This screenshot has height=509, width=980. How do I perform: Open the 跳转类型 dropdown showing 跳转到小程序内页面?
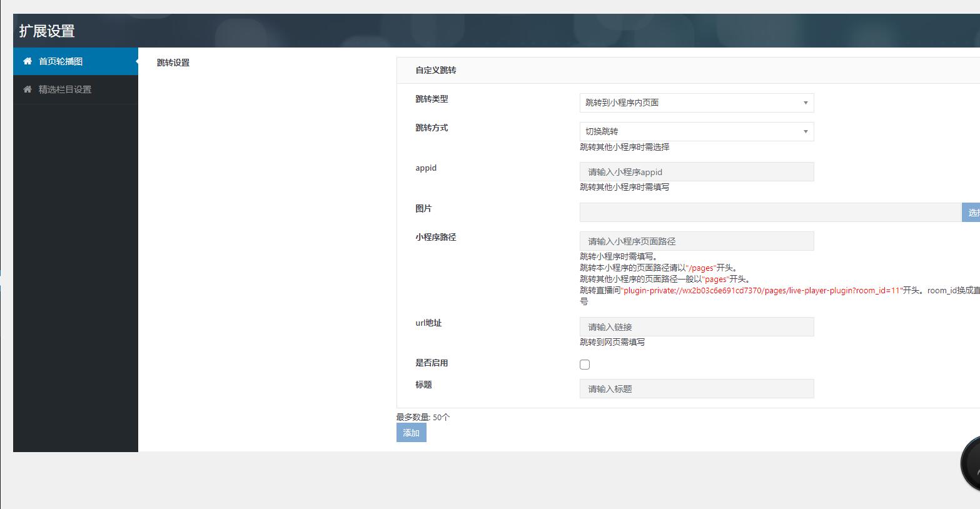click(696, 103)
